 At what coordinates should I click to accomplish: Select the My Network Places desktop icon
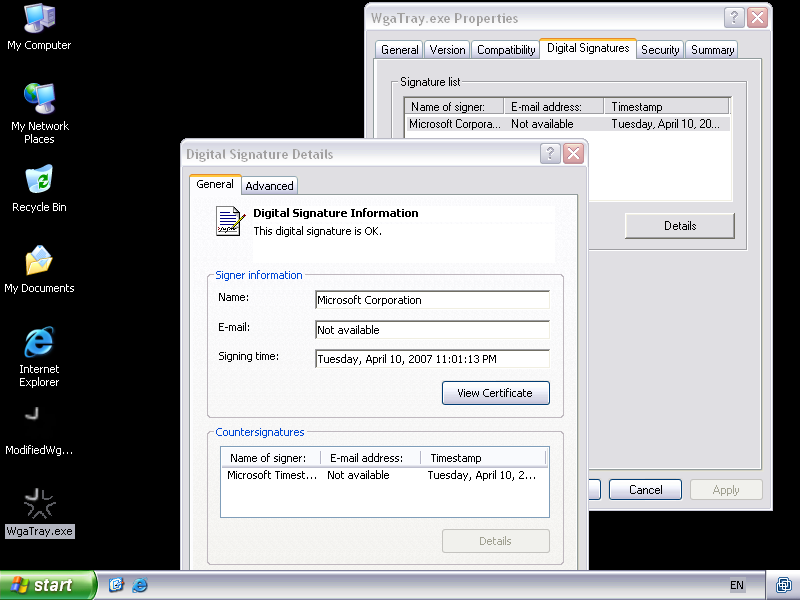click(x=39, y=113)
